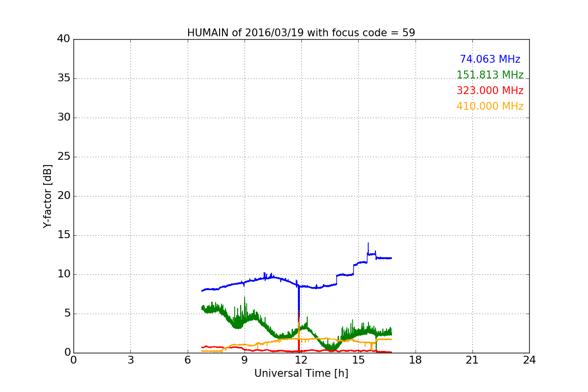Select the orange 410.000 MHz legend label

490,106
